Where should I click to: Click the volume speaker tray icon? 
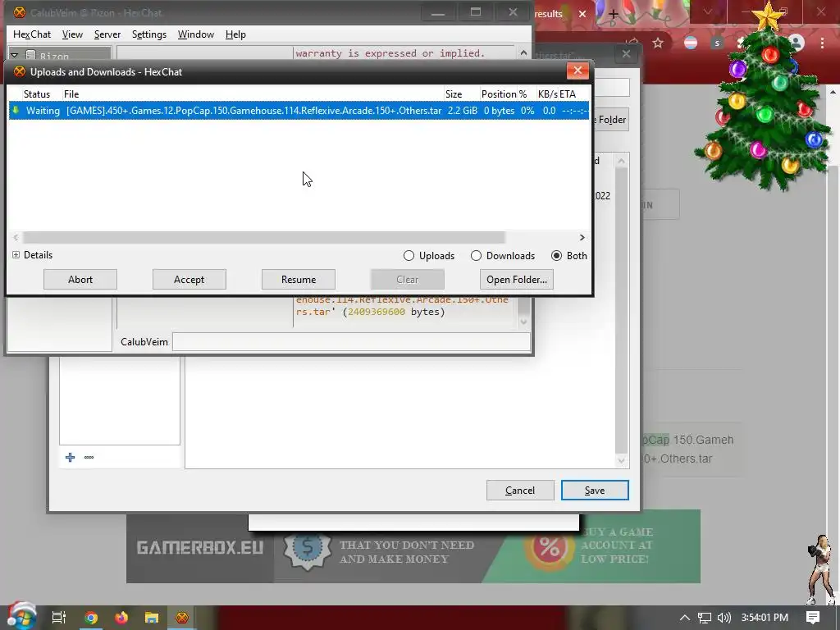click(724, 618)
